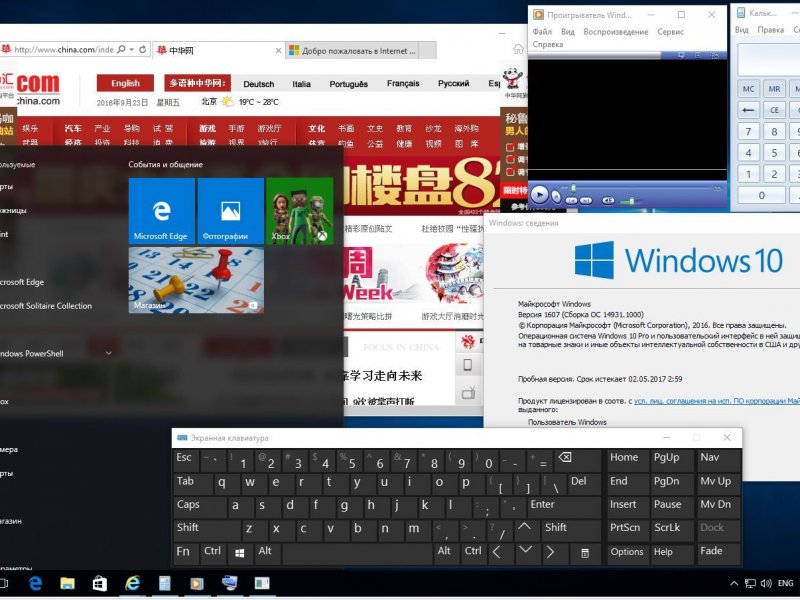Click the Русский language link
The height and width of the screenshot is (600, 800).
tap(454, 83)
